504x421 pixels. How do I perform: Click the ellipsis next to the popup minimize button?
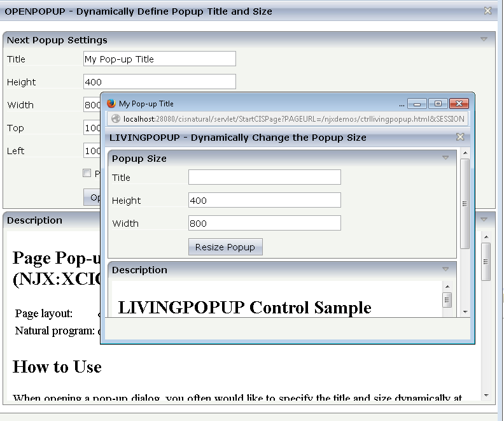[x=402, y=105]
